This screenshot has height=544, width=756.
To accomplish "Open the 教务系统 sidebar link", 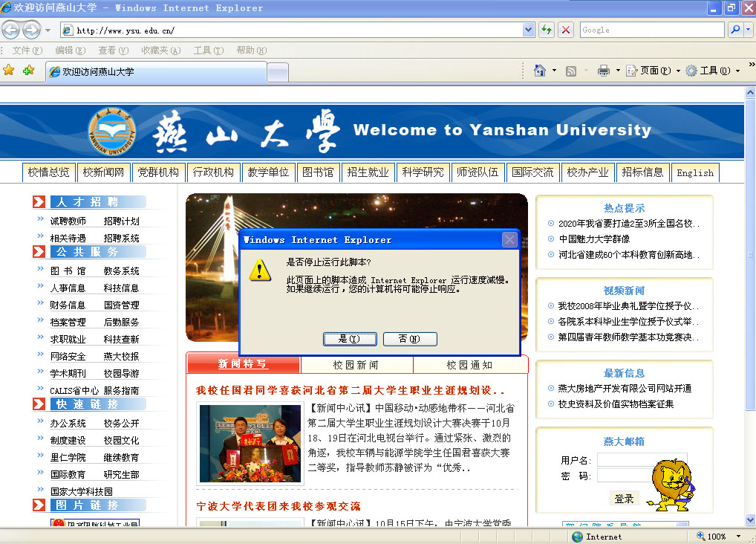I will point(122,271).
